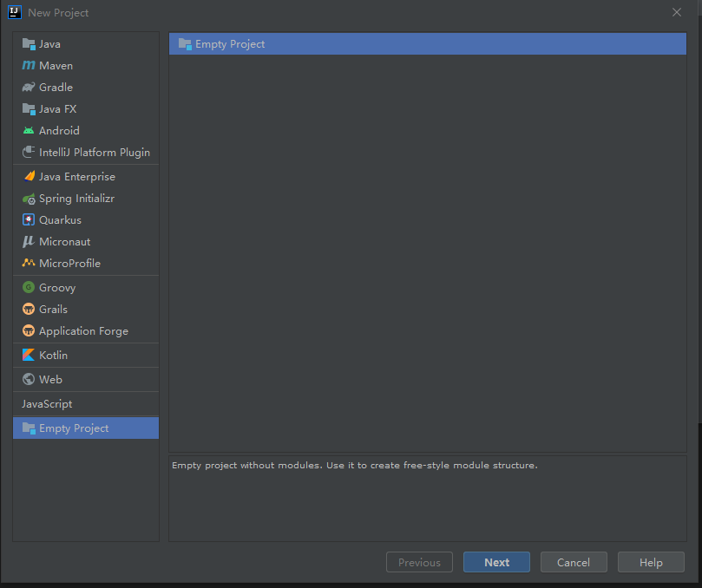Select the Application Forge label
This screenshot has height=588, width=702.
click(x=83, y=331)
